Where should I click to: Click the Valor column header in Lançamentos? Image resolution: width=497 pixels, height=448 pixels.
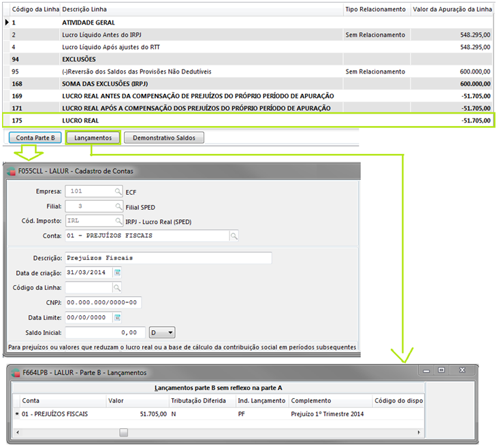point(138,401)
